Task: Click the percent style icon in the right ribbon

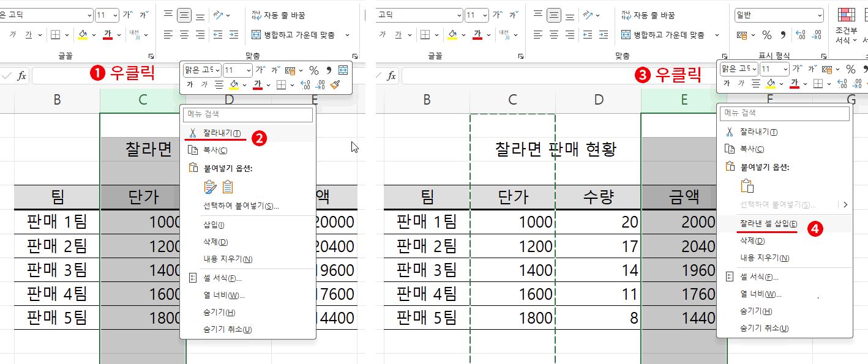Action: click(767, 35)
